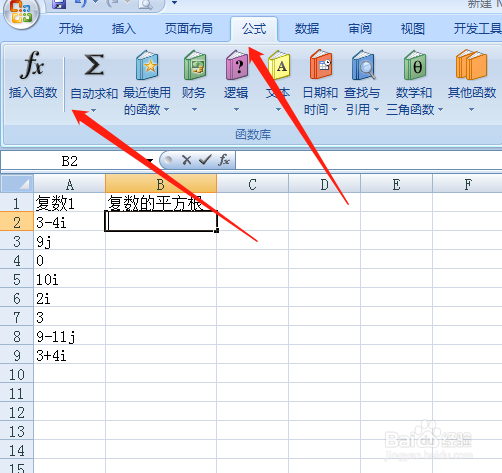This screenshot has width=502, height=473.
Task: Expand the AutoSum dropdown arrow
Action: [x=94, y=110]
